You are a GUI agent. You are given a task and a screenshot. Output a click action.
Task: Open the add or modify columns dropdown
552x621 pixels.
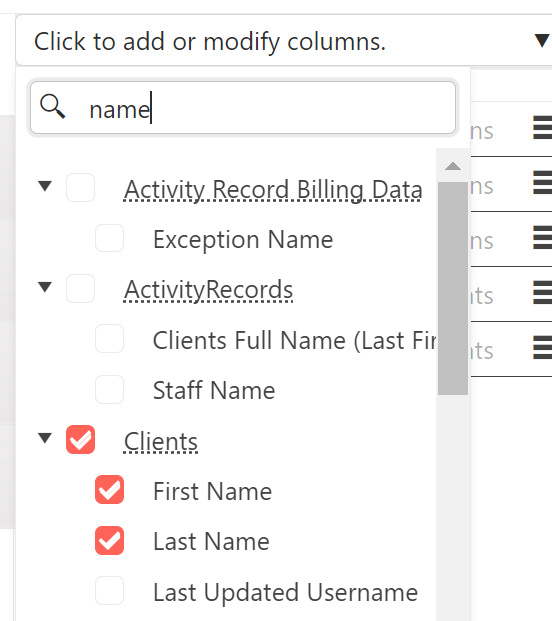click(284, 40)
